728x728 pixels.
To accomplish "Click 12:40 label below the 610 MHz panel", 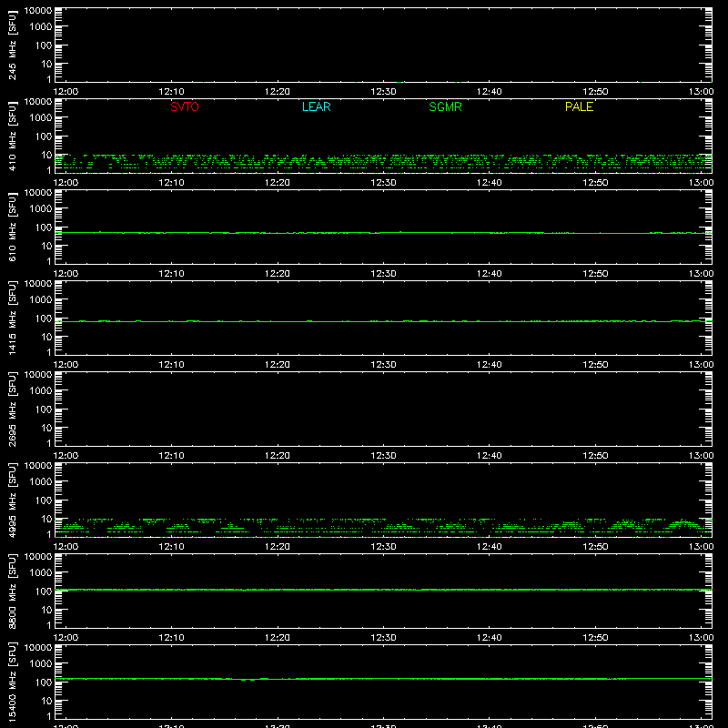I will (x=490, y=274).
